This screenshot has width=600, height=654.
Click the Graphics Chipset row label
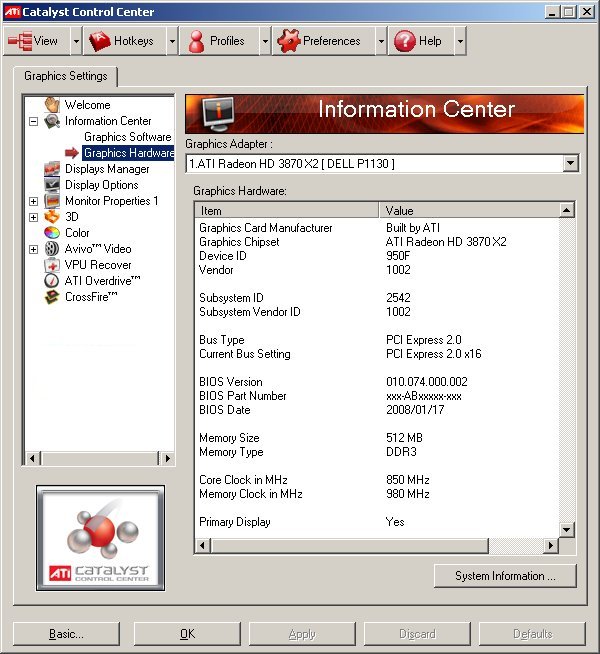click(x=239, y=242)
